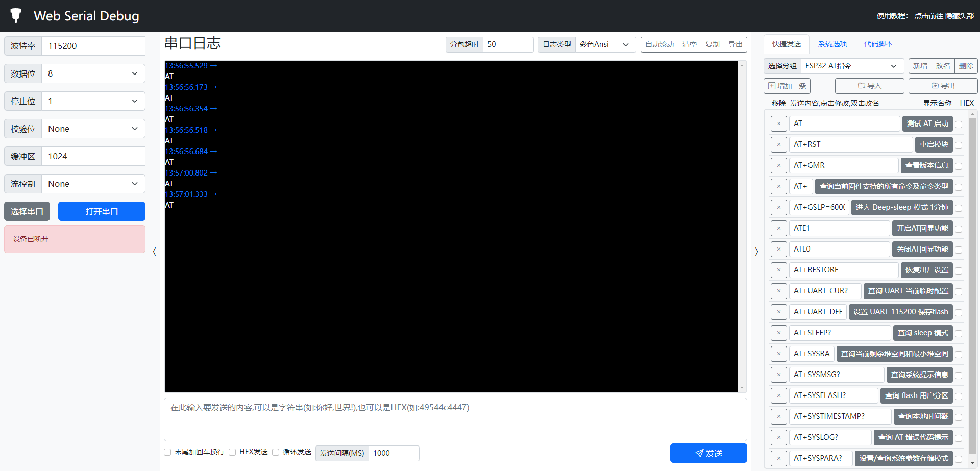This screenshot has width=980, height=471.
Task: Collapse the right quick-send panel arrow
Action: [756, 252]
